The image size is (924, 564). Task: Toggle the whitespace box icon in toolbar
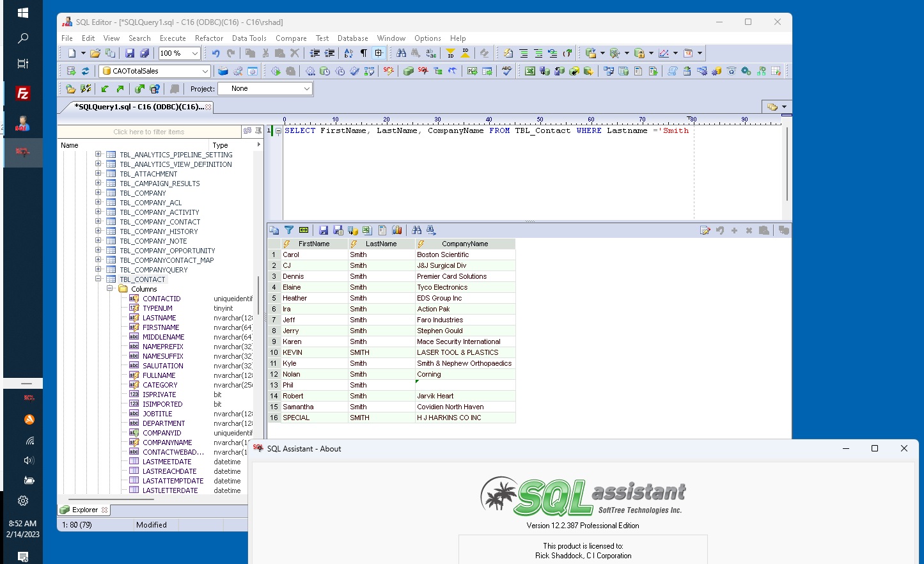pos(379,53)
